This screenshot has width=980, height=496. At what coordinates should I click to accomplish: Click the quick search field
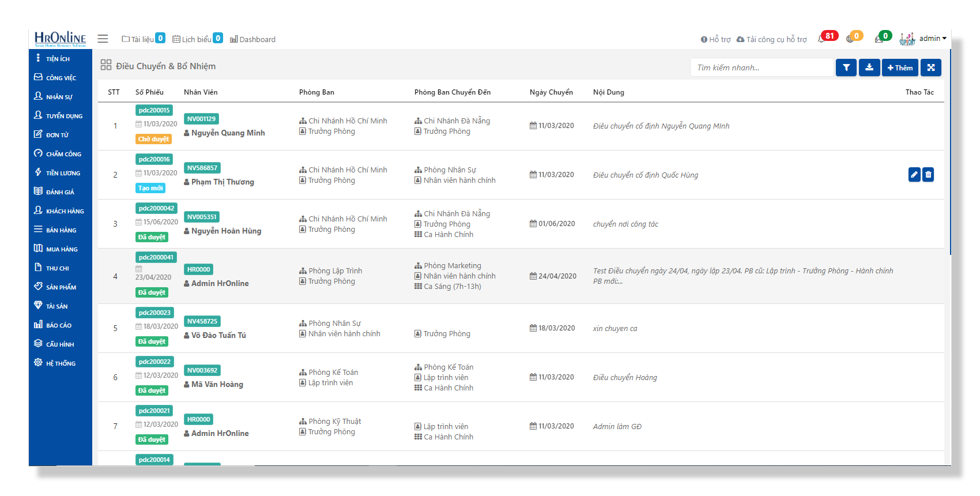[x=762, y=67]
